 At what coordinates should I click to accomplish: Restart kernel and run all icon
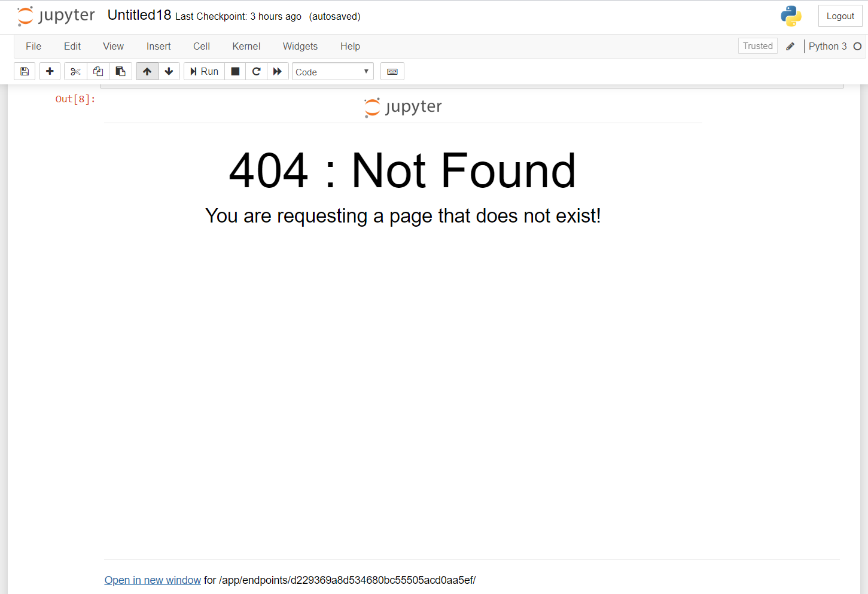278,71
